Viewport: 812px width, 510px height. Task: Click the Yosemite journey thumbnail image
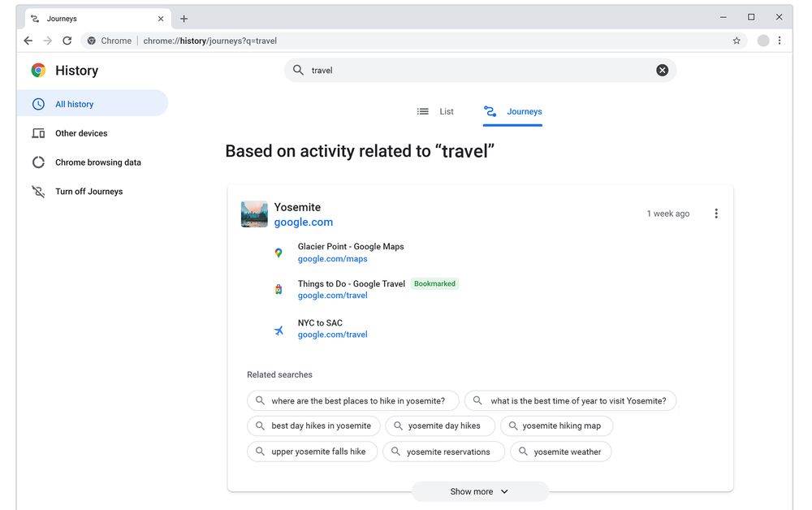254,214
